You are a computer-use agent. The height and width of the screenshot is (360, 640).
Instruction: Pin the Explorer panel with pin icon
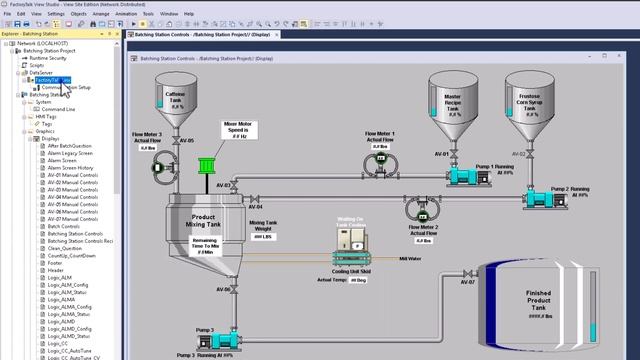(x=109, y=34)
